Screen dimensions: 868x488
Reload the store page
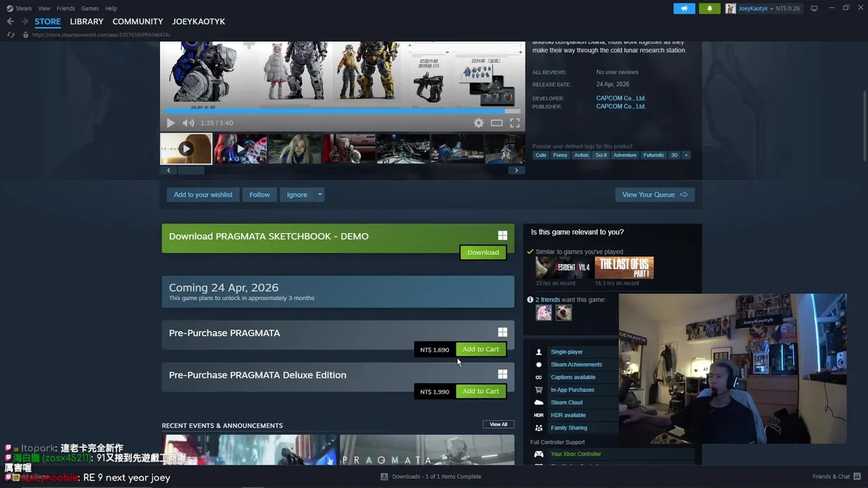tap(11, 35)
